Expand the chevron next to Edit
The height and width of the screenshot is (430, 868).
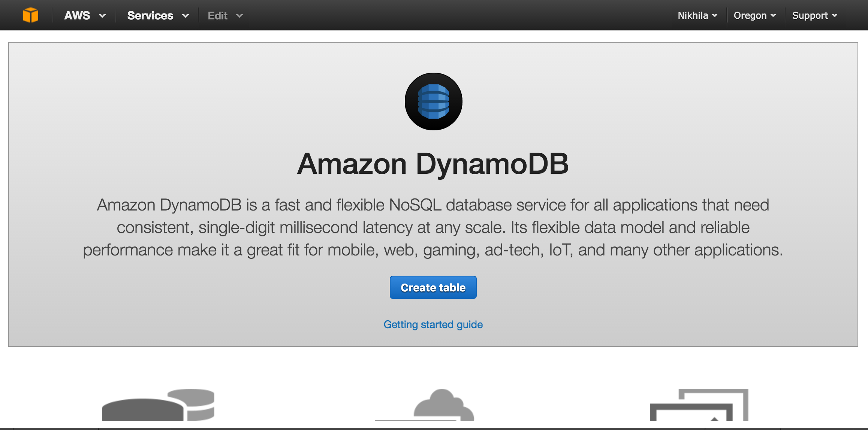coord(239,16)
